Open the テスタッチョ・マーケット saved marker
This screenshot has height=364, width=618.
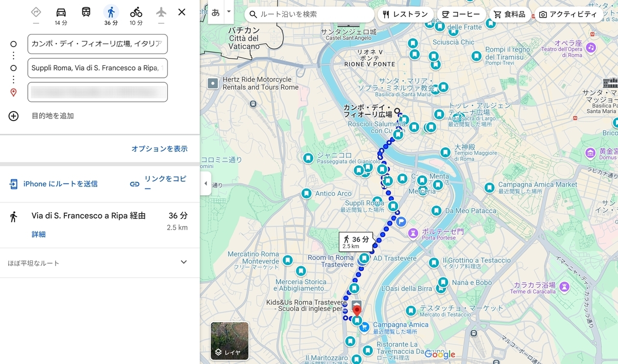[410, 311]
